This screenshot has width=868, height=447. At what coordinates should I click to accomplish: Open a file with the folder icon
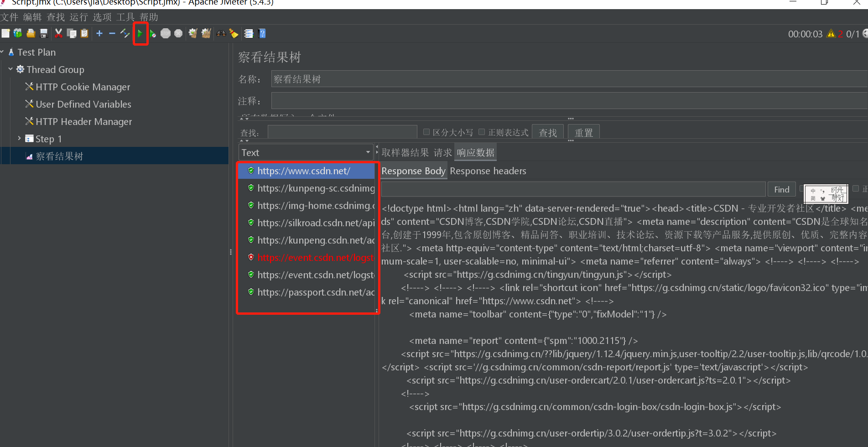(x=31, y=33)
